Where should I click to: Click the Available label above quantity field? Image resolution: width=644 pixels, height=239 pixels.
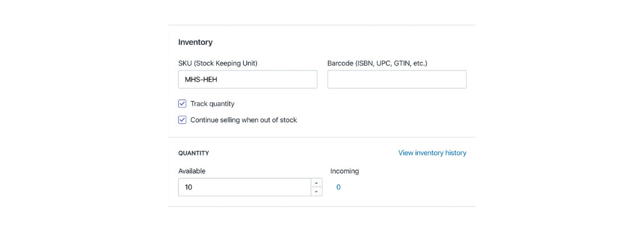point(192,171)
